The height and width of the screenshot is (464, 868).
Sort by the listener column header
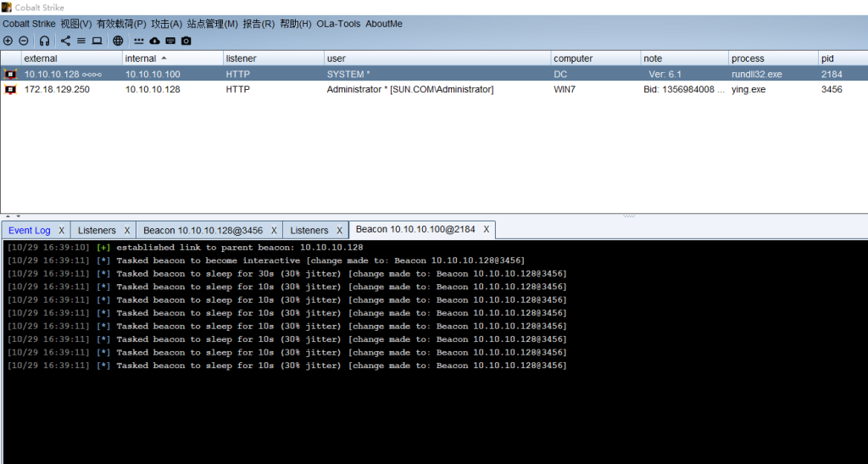[274, 59]
